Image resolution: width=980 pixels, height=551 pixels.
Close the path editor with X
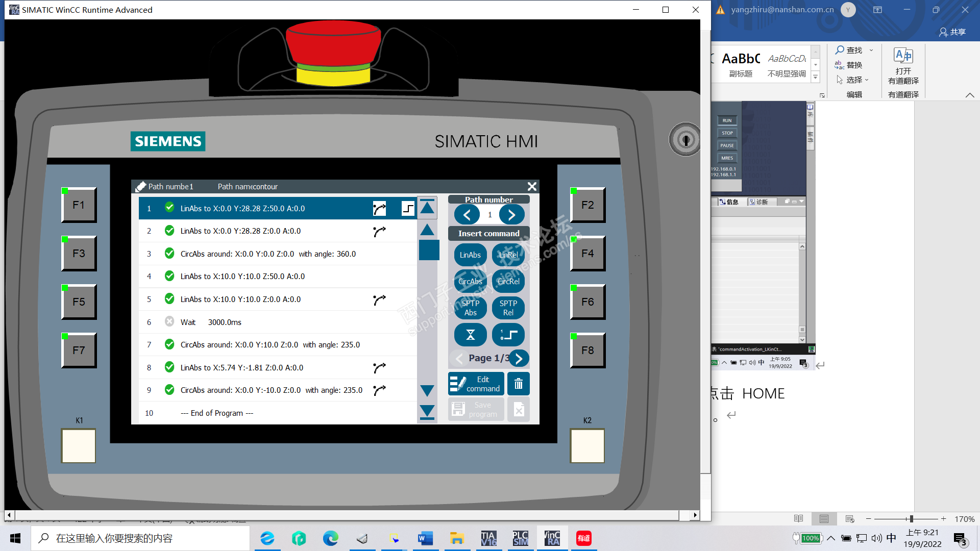(x=531, y=187)
